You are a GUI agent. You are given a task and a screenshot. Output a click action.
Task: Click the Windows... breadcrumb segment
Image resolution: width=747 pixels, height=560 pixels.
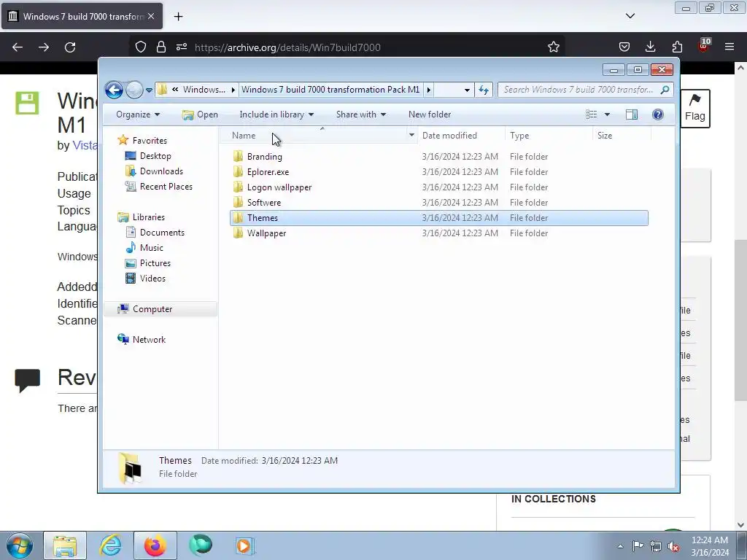click(204, 90)
